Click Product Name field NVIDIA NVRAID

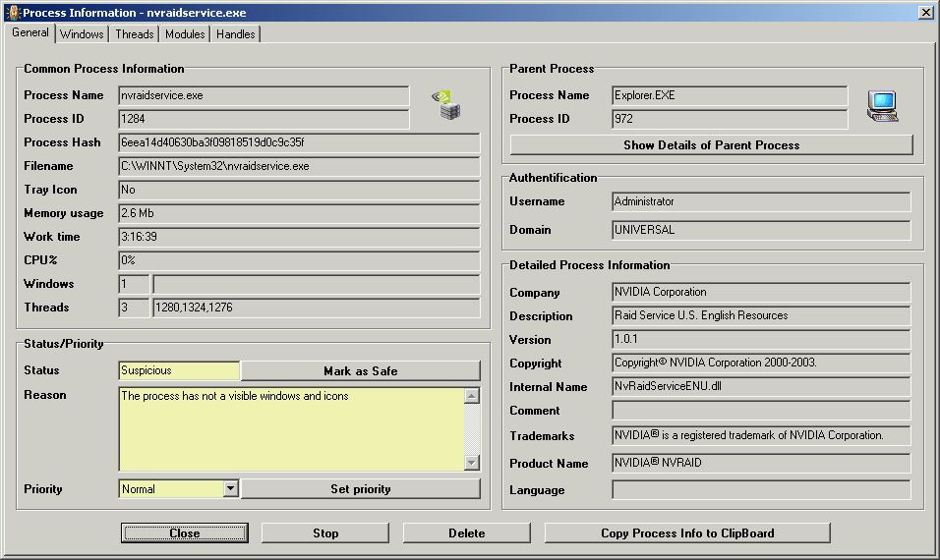point(761,463)
